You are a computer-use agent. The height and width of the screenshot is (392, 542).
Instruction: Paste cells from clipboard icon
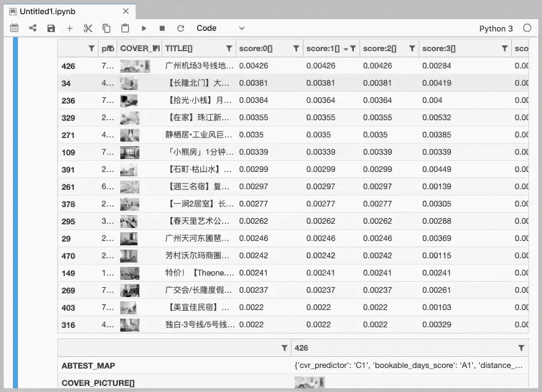(125, 28)
